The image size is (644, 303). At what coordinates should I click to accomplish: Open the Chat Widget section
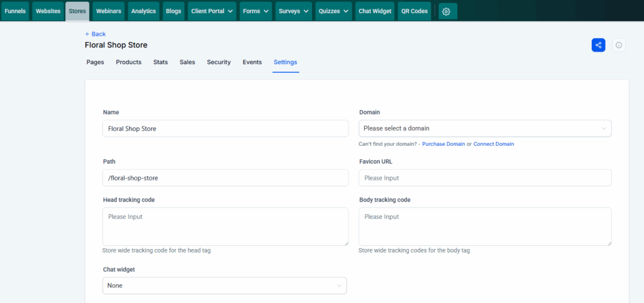[375, 11]
